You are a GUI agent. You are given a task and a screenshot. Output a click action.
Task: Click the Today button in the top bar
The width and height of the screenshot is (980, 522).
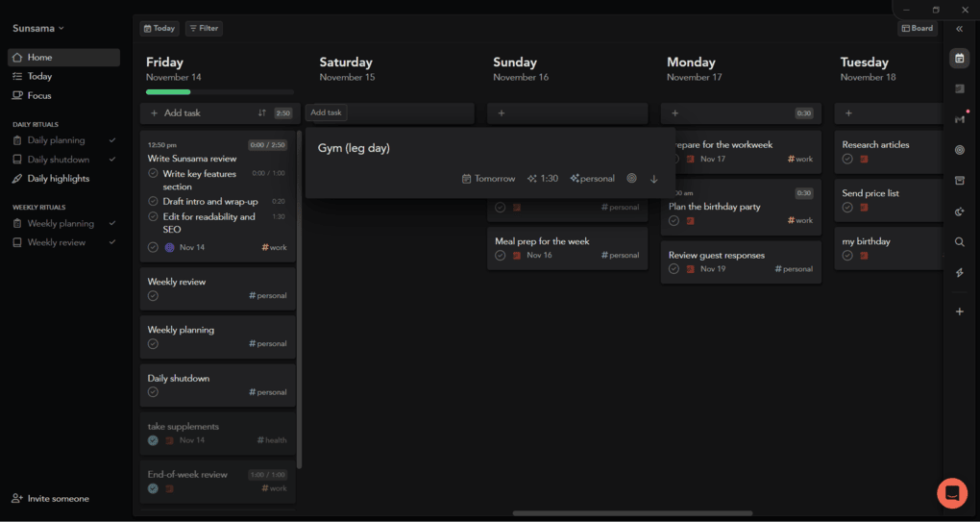[159, 29]
